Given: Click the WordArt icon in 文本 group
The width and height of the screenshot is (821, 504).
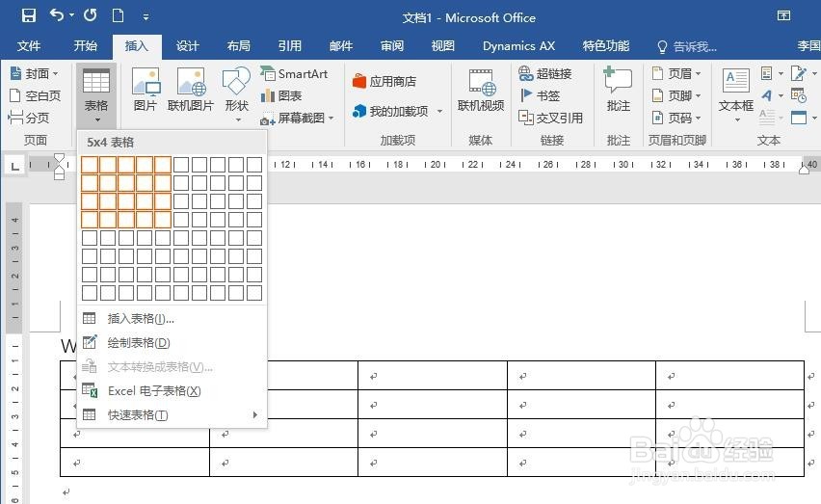Looking at the screenshot, I should [768, 95].
